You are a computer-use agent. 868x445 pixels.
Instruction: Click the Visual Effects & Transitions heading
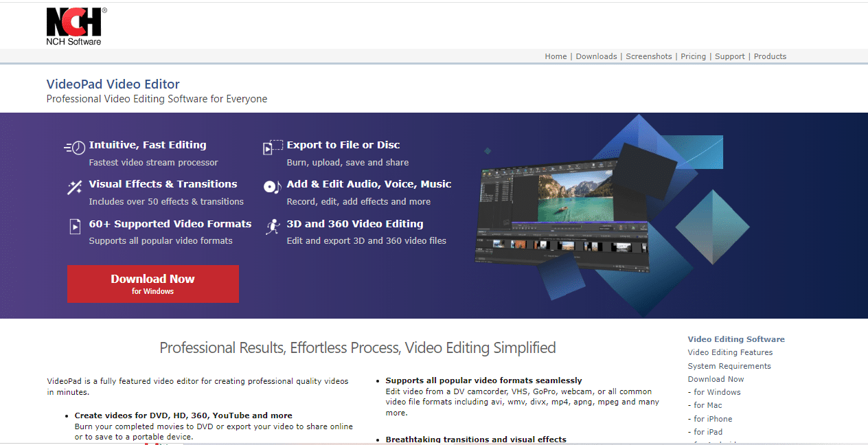coord(163,184)
